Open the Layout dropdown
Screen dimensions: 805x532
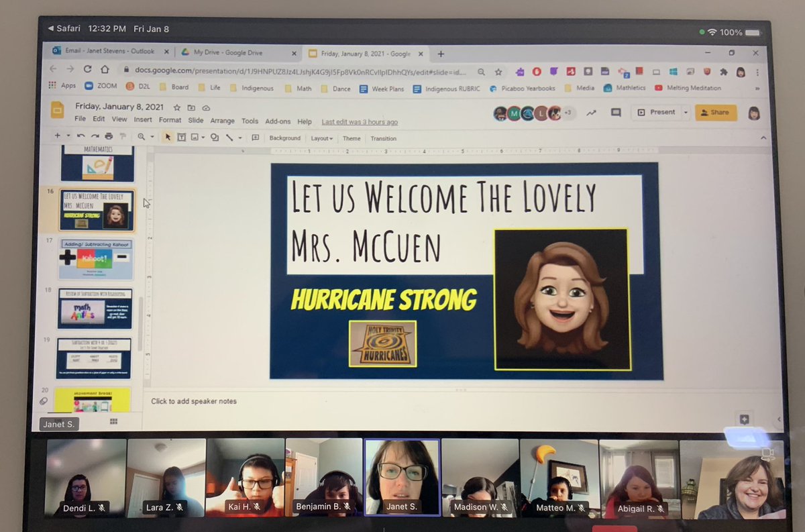[321, 138]
